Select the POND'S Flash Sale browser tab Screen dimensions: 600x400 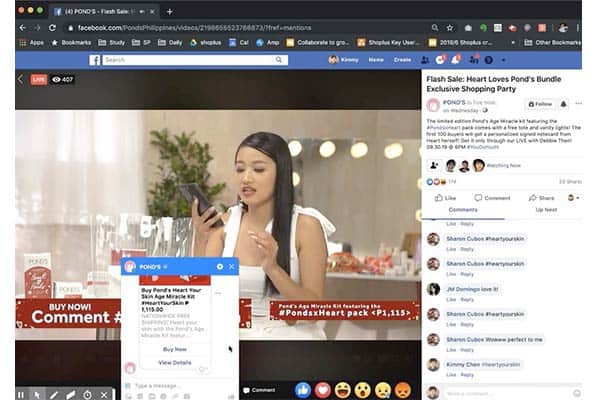[103, 12]
